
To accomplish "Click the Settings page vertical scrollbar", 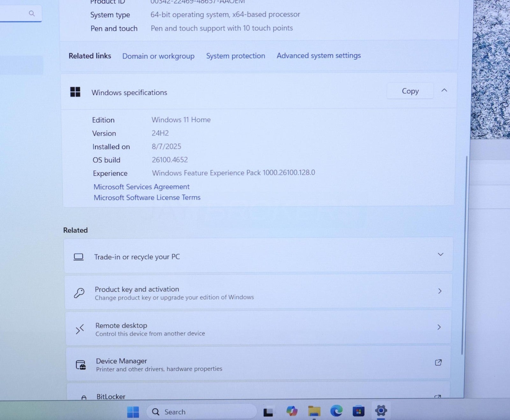I will click(x=463, y=255).
